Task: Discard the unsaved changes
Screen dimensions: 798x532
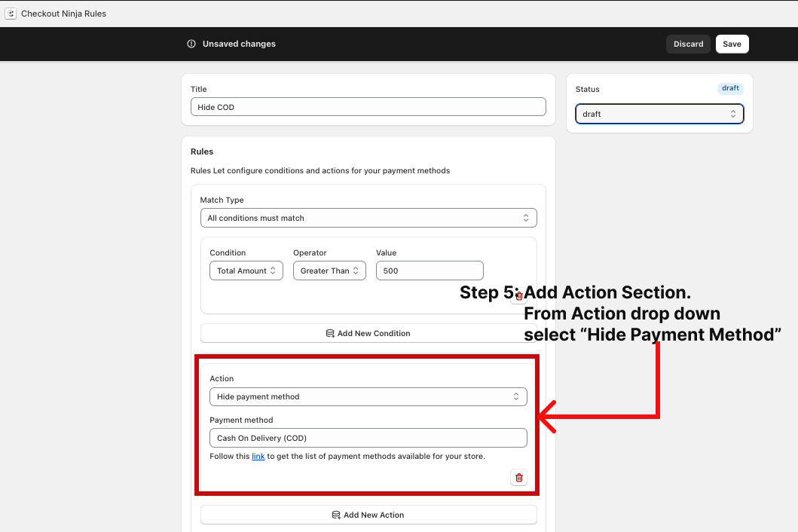Action: 688,44
